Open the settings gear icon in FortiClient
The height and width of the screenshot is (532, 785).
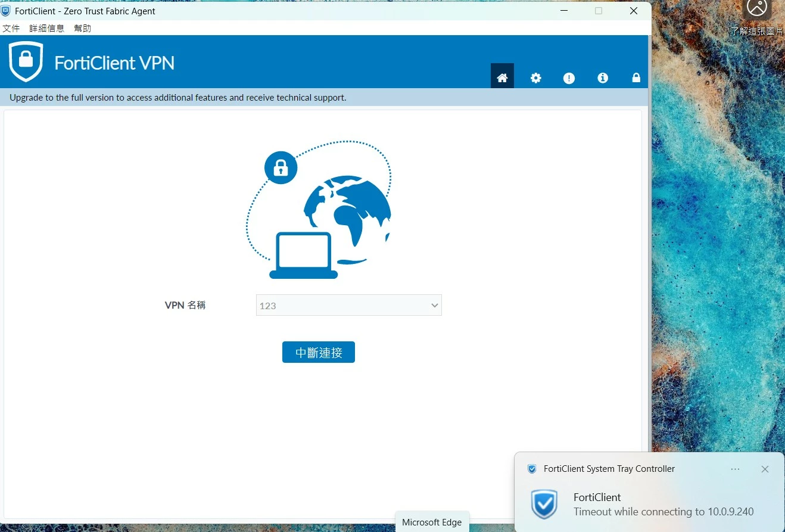point(536,78)
